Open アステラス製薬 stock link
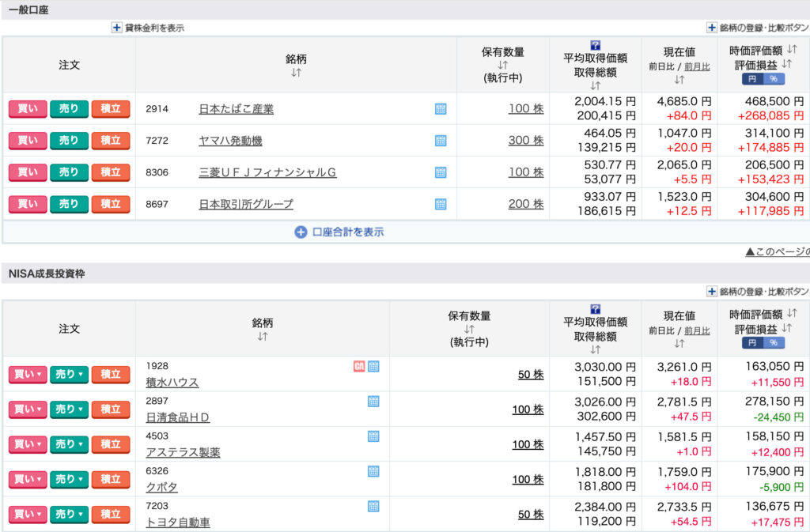This screenshot has height=532, width=810. click(x=183, y=452)
